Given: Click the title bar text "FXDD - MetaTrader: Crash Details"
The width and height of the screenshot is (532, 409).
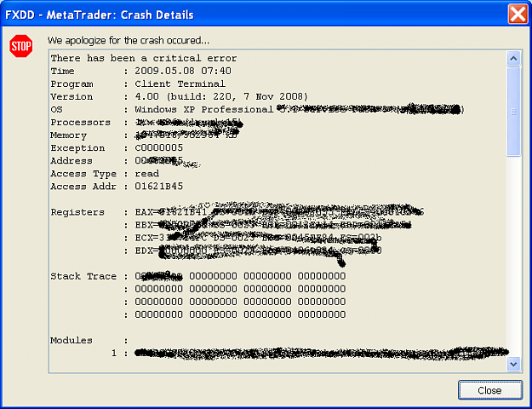Looking at the screenshot, I should click(100, 15).
